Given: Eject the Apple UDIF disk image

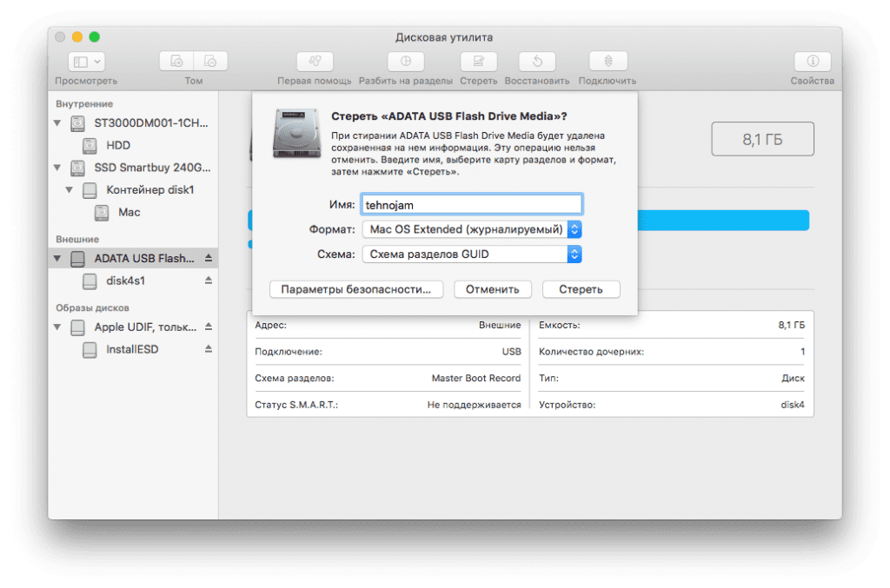Looking at the screenshot, I should (x=209, y=327).
